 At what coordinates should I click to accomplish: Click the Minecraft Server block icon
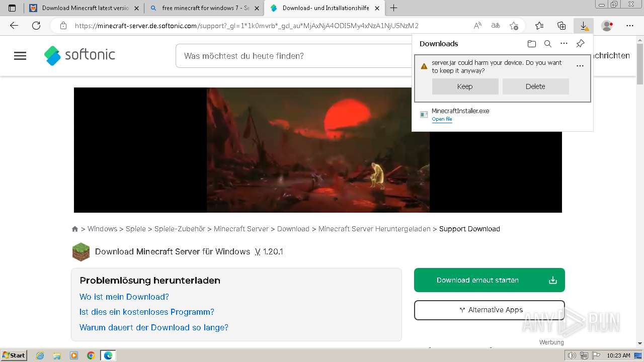tap(81, 252)
